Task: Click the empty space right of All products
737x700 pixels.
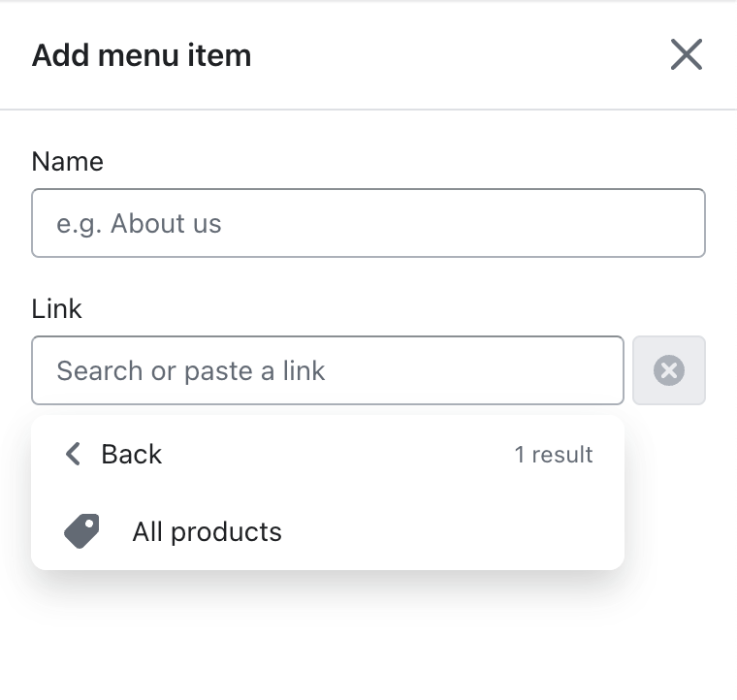Action: [x=465, y=531]
